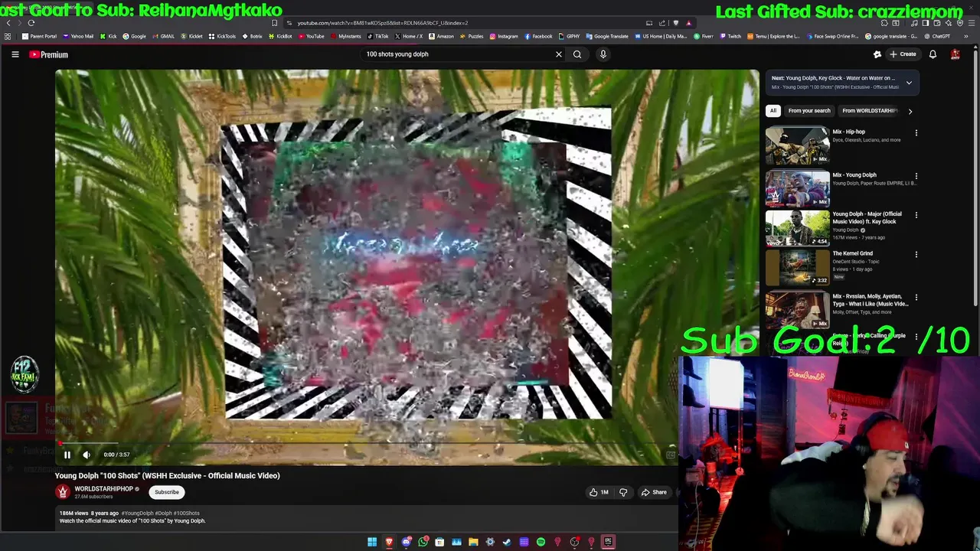Click the #100Shots hashtag
The image size is (980, 551).
point(186,514)
